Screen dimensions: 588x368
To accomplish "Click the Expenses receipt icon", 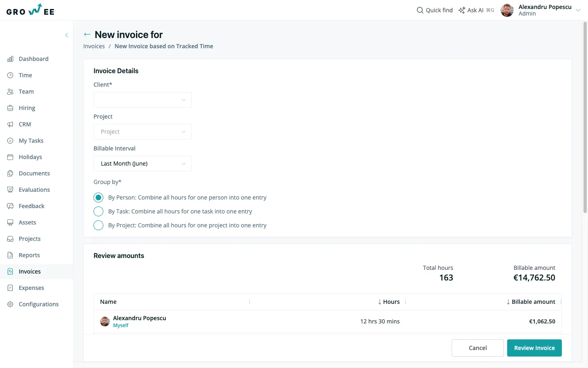I will pos(10,288).
